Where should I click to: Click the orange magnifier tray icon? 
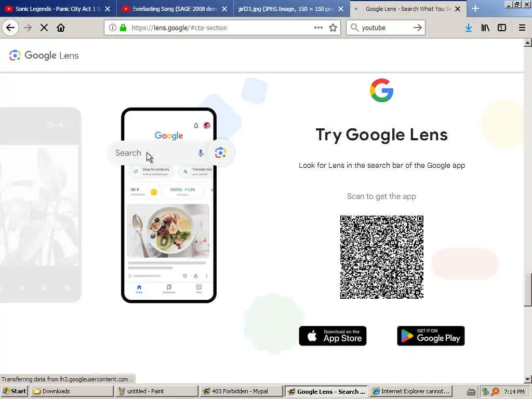495,392
